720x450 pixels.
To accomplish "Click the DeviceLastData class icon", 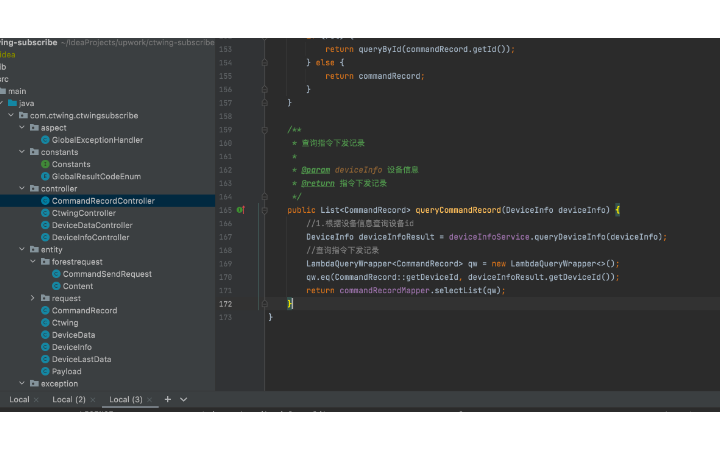I will [x=45, y=359].
